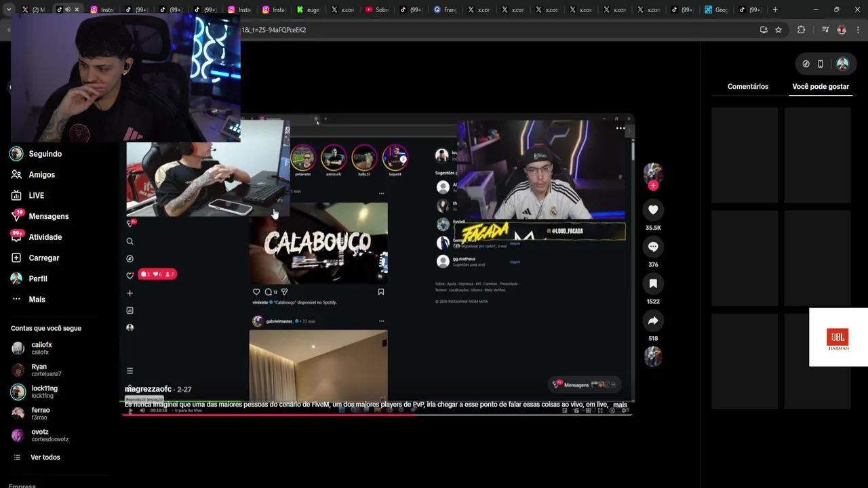The width and height of the screenshot is (868, 488).
Task: Switch to the Kick 'euge' browser tab
Action: [308, 9]
